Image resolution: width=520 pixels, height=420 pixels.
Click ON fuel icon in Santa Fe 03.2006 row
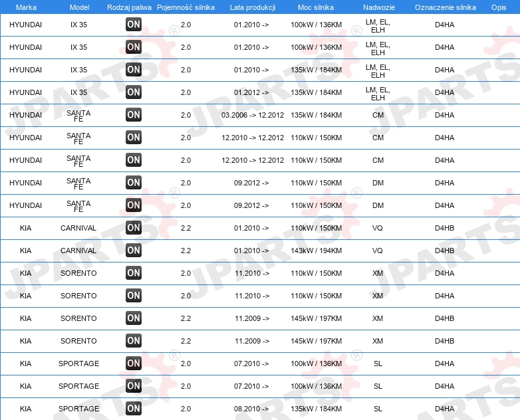tap(134, 115)
